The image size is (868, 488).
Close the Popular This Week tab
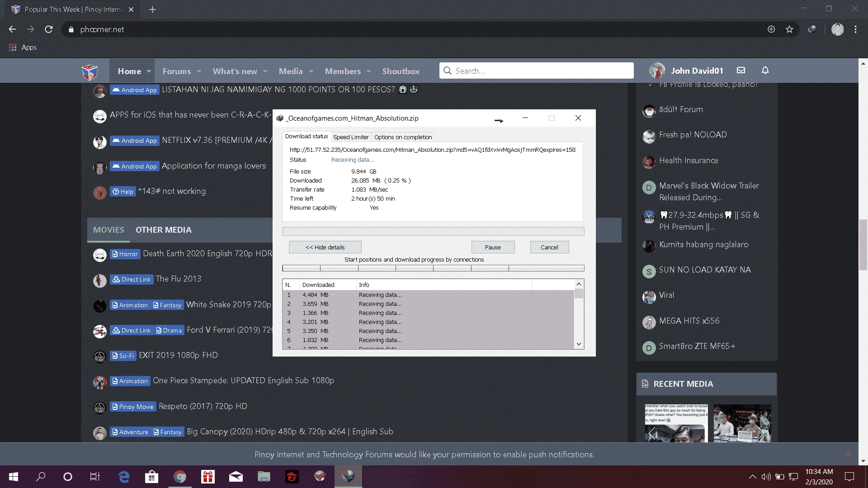tap(131, 9)
